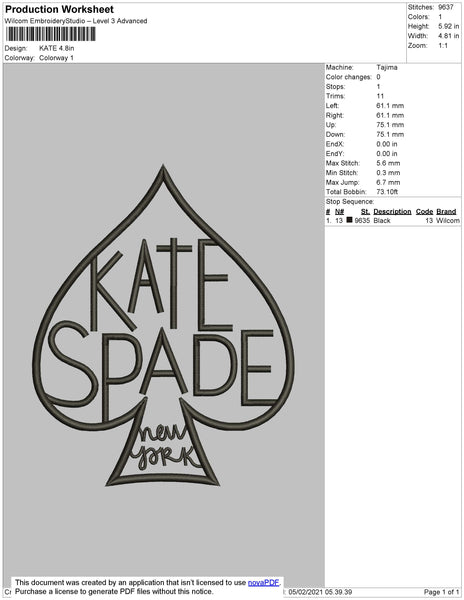
Task: Click the novaPDF hyperlink
Action: tap(263, 583)
